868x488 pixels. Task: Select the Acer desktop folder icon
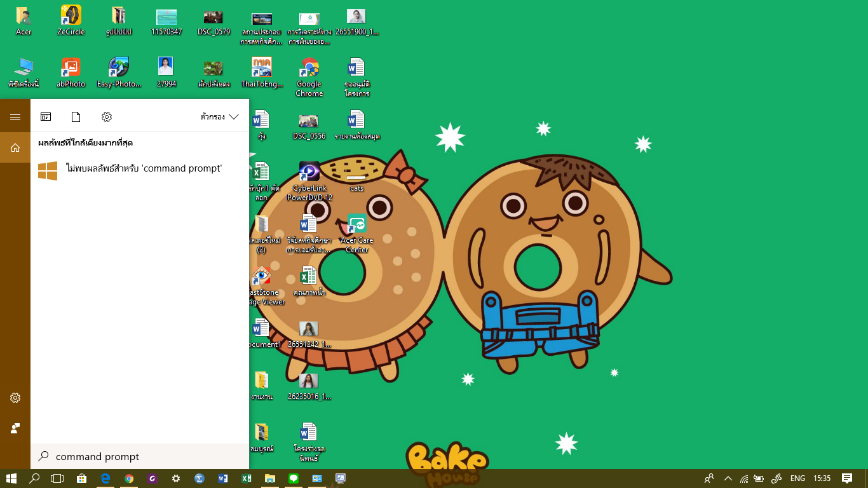pos(24,20)
